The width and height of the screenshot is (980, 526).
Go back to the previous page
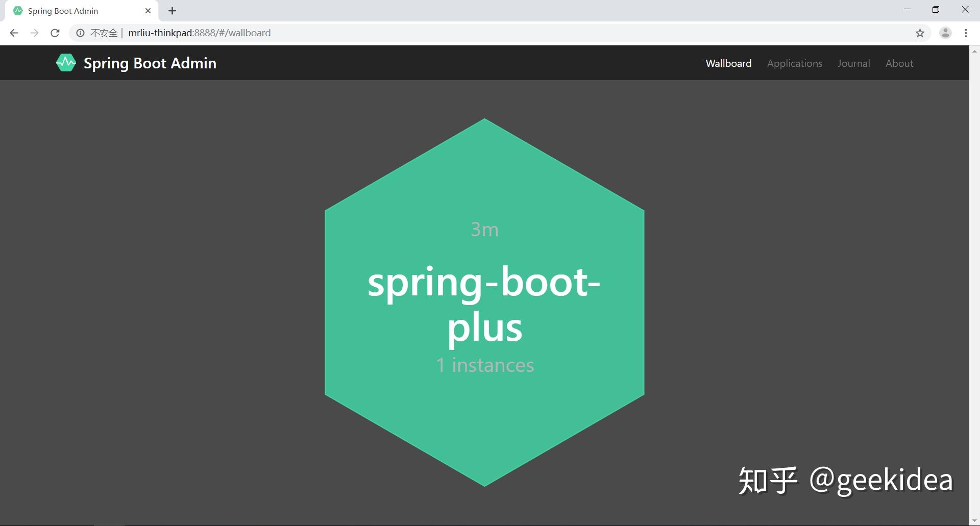pyautogui.click(x=13, y=33)
